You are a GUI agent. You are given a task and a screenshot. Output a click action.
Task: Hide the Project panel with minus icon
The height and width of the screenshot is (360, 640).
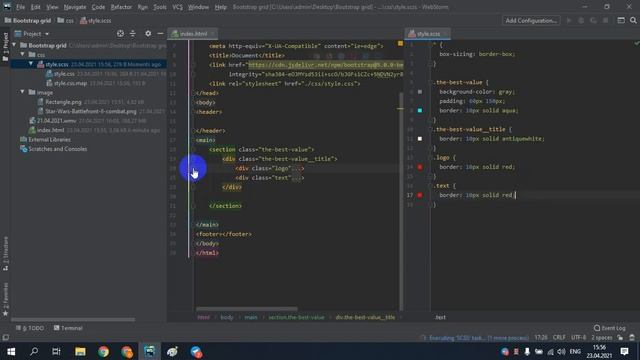point(160,34)
